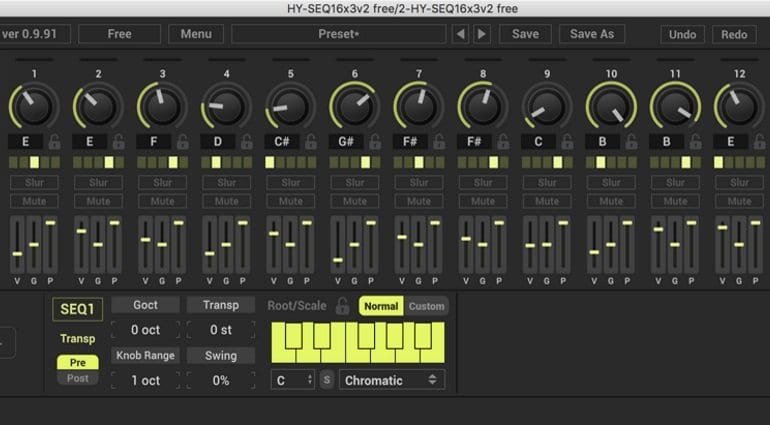Image resolution: width=770 pixels, height=425 pixels.
Task: Click the Goct label button
Action: tap(145, 305)
